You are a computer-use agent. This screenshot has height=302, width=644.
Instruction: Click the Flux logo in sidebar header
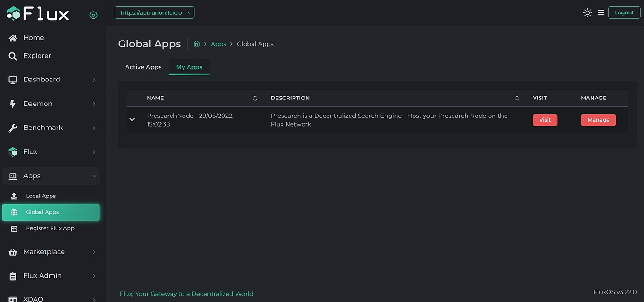pyautogui.click(x=38, y=14)
